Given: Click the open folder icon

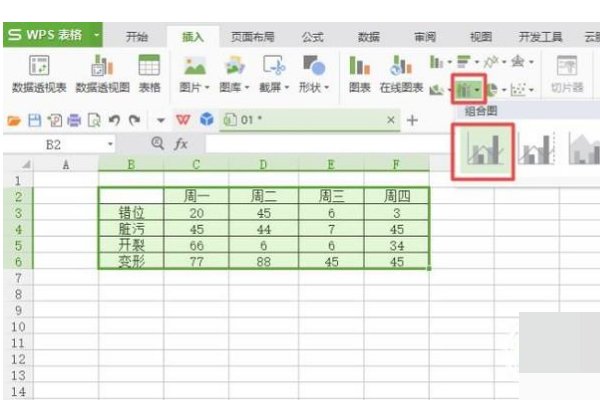Looking at the screenshot, I should [14, 121].
